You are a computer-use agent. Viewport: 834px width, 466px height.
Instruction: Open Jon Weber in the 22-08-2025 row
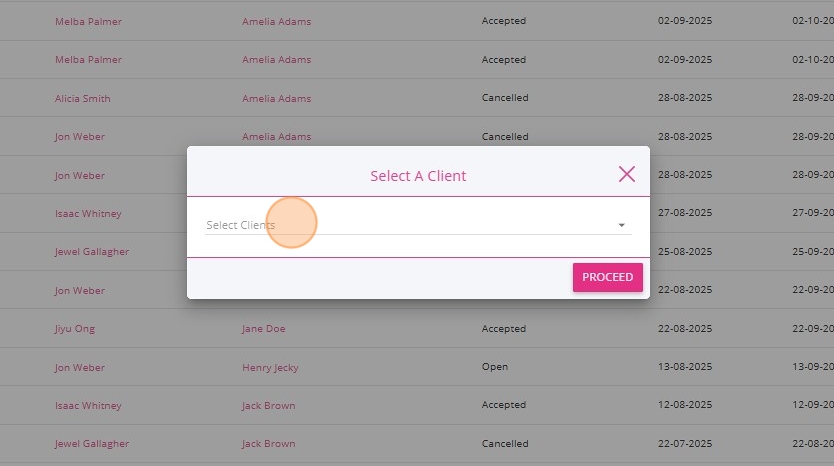80,291
